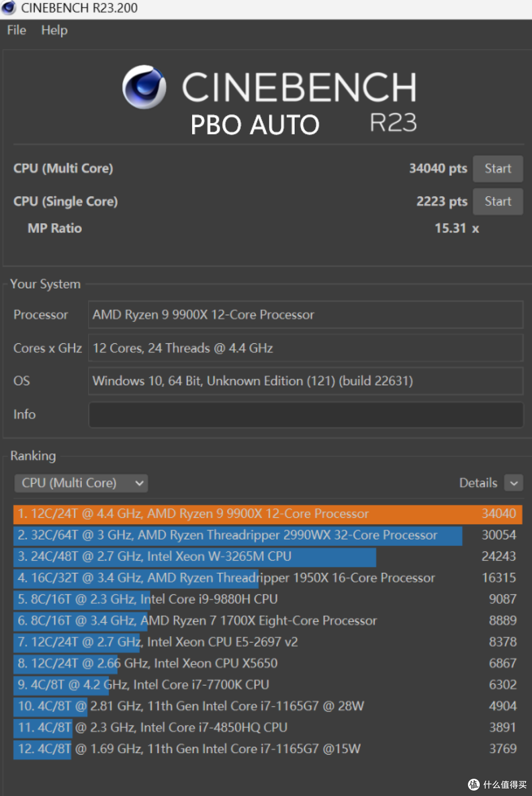
Task: Click the Details label in Ranking
Action: (x=478, y=483)
